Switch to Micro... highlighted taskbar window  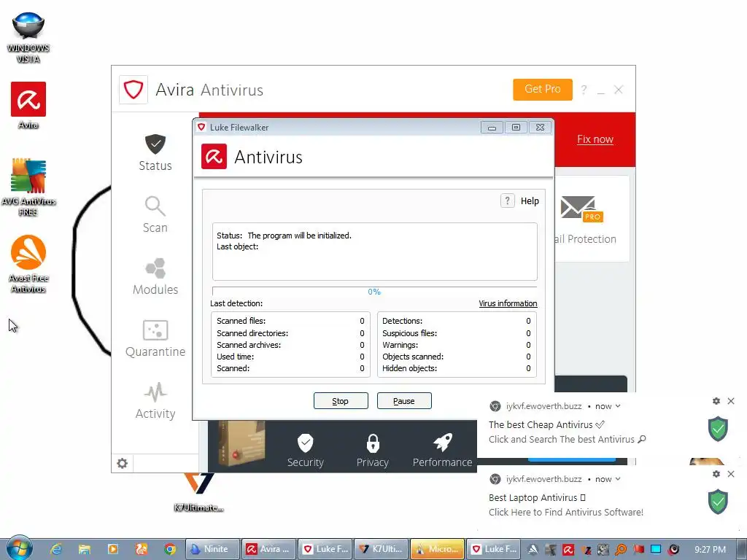coord(438,549)
